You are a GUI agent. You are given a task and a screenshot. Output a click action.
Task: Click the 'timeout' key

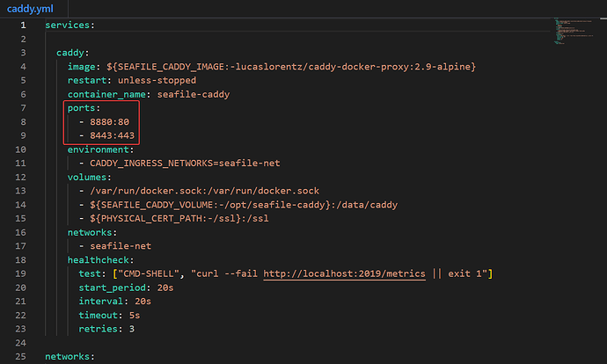click(98, 316)
